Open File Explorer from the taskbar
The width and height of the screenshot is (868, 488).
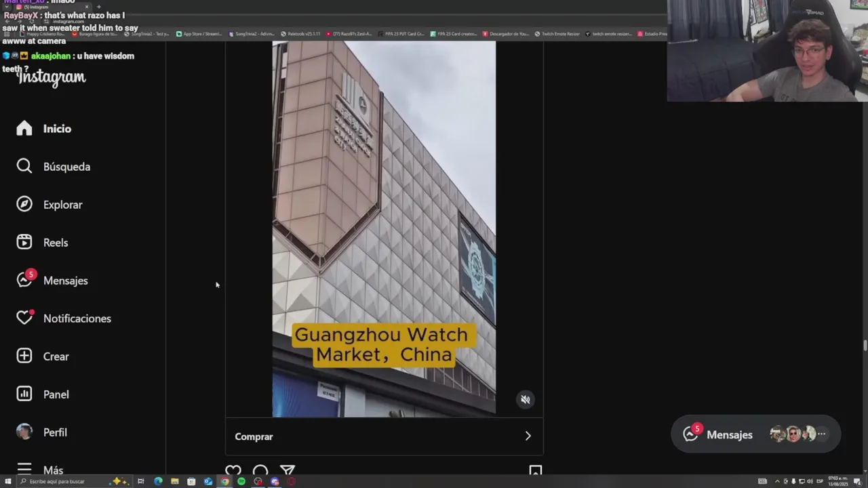[x=174, y=481]
